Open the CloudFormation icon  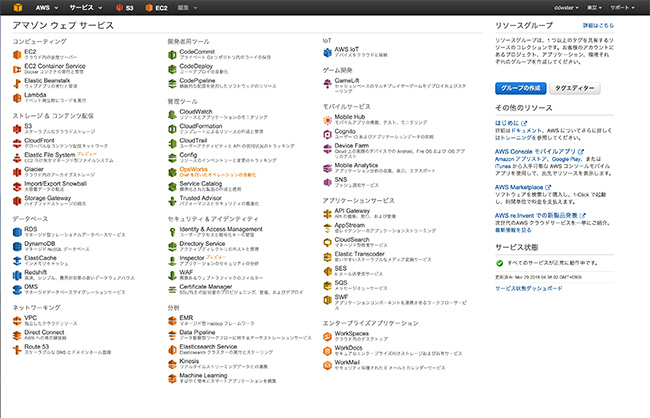(172, 129)
